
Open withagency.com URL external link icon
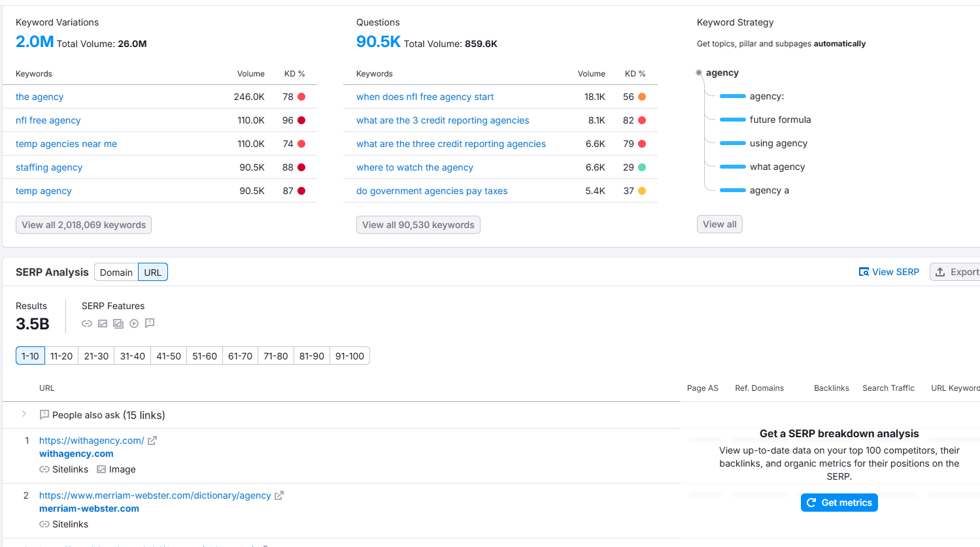[152, 440]
